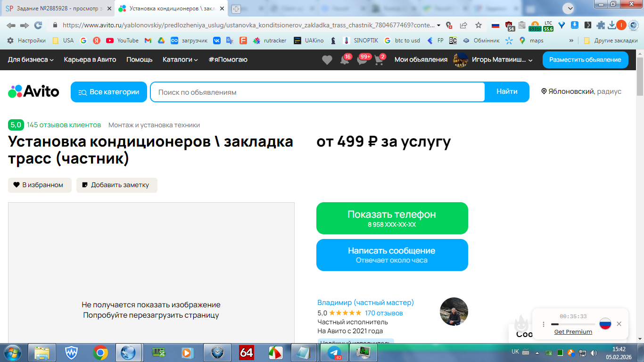The image size is (644, 362).
Task: Bookmark page with star icon
Action: 479,25
